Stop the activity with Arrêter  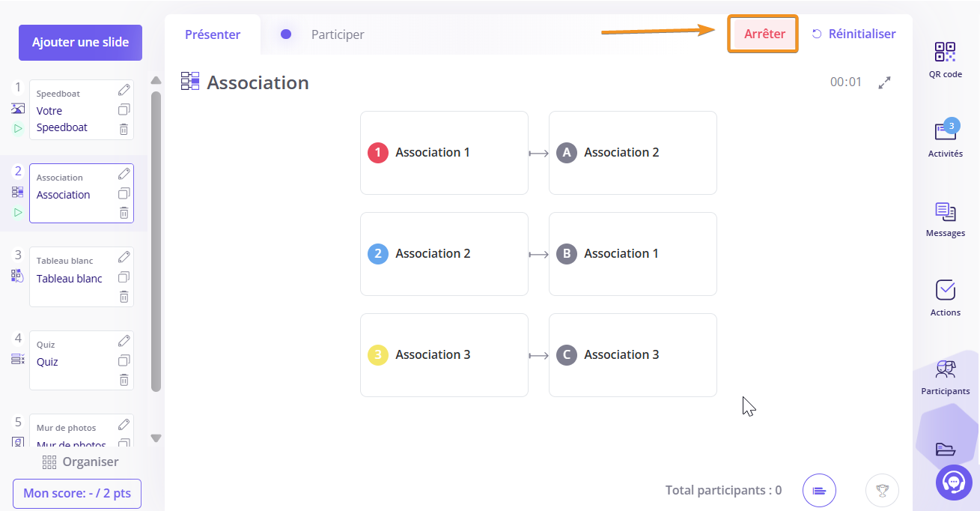pyautogui.click(x=764, y=34)
